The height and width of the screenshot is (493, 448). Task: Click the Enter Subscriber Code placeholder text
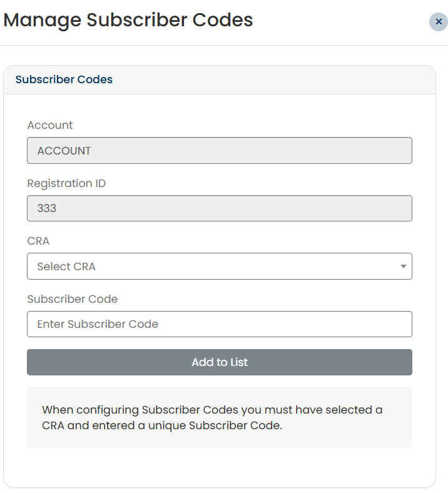pyautogui.click(x=98, y=324)
